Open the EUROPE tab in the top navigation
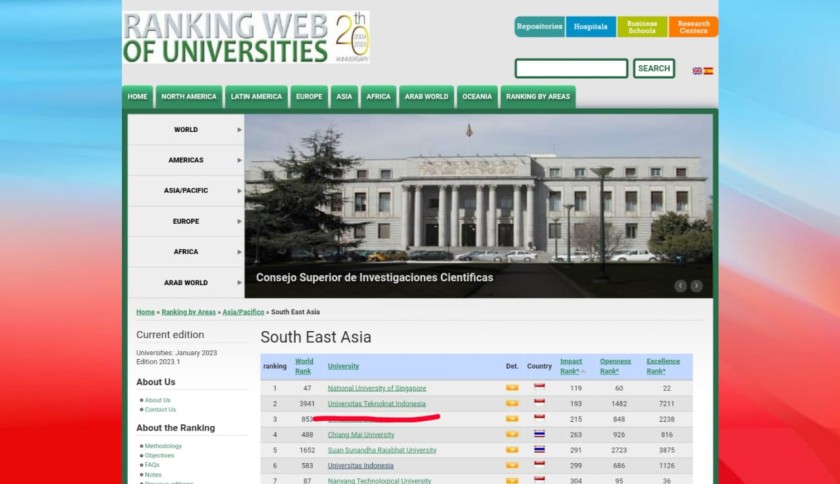 tap(309, 97)
